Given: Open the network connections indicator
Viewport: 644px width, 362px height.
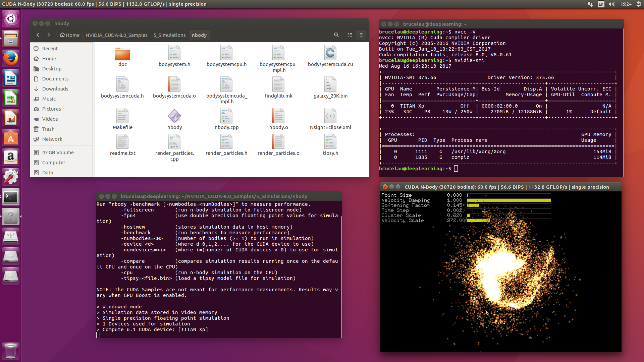Looking at the screenshot, I should tap(590, 4).
